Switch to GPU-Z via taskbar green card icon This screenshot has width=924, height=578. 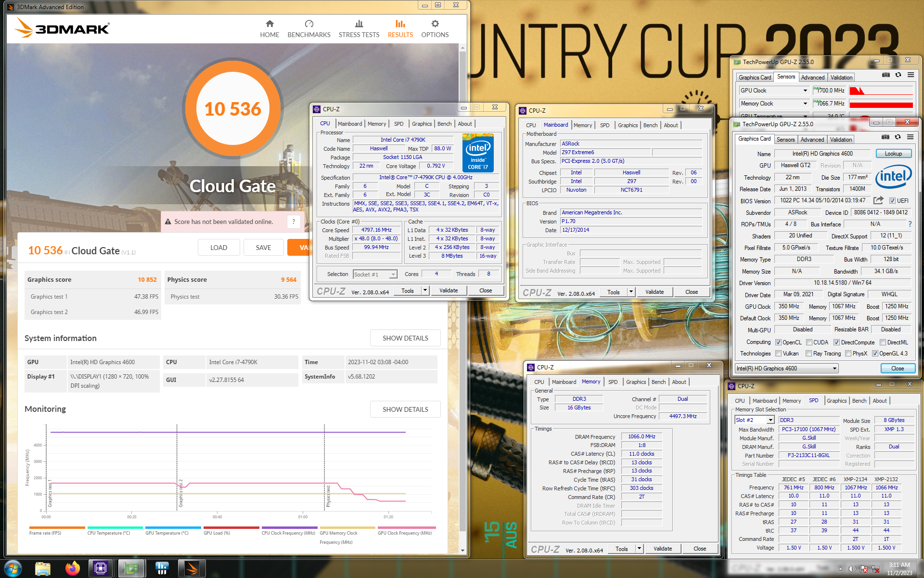click(x=131, y=569)
